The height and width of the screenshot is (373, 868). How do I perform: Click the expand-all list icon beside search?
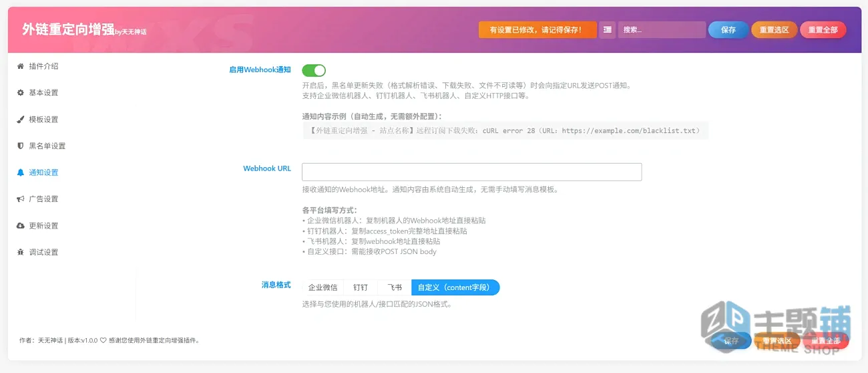(607, 29)
